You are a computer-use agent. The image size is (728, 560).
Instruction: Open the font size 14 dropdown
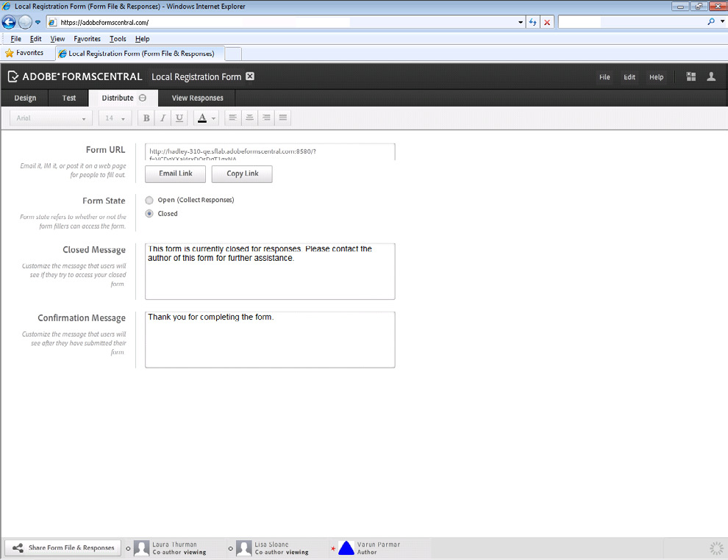tap(115, 118)
